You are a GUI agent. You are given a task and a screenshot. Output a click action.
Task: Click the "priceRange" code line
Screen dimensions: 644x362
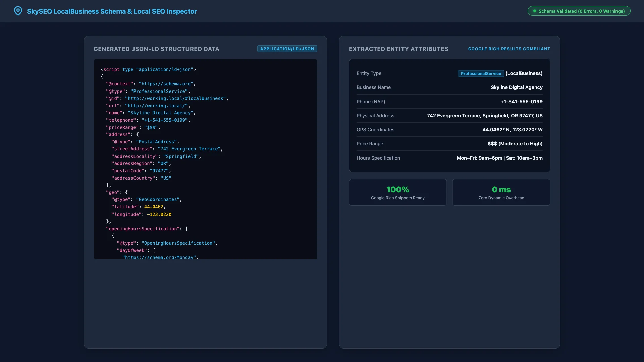point(133,127)
